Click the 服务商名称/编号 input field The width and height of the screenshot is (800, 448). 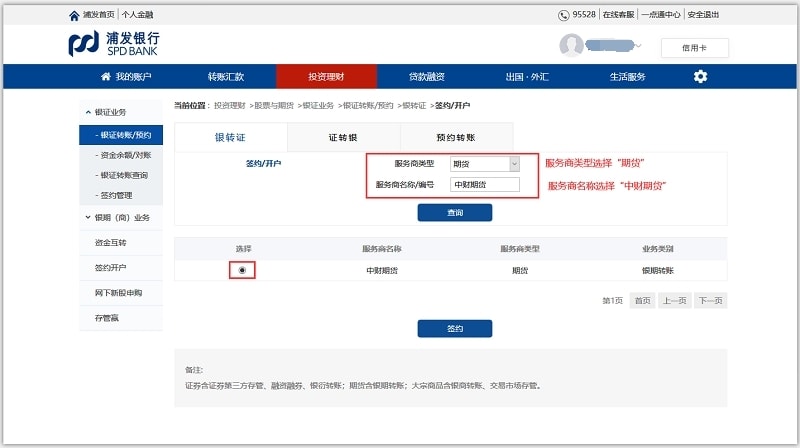pos(485,184)
